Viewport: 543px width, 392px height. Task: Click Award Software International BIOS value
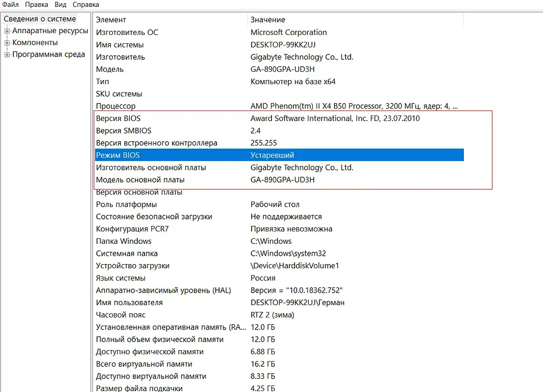tap(335, 118)
